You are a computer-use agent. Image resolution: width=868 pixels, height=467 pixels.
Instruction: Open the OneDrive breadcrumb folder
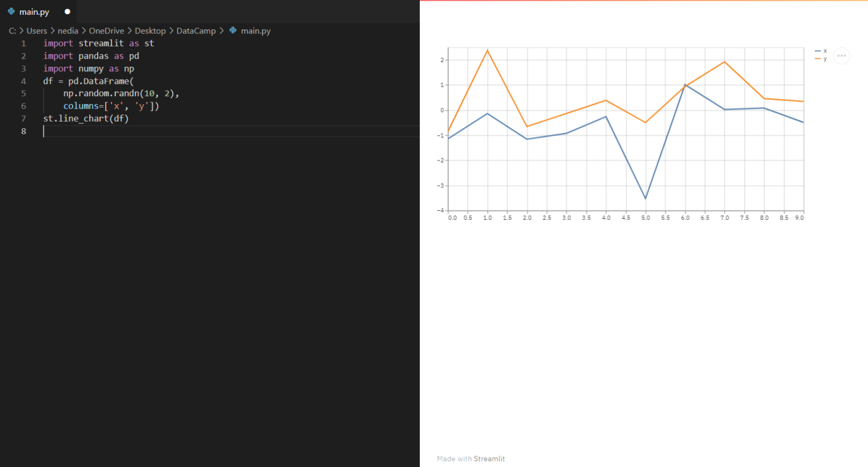click(x=106, y=31)
